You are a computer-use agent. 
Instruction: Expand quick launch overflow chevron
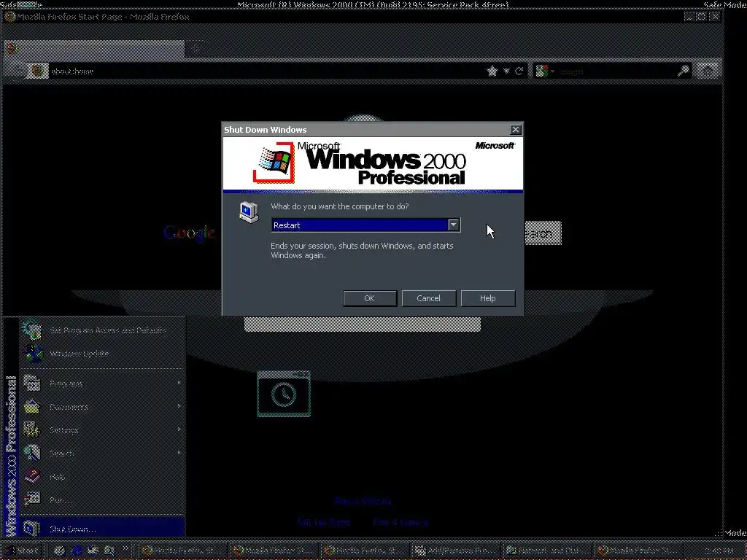(x=125, y=548)
